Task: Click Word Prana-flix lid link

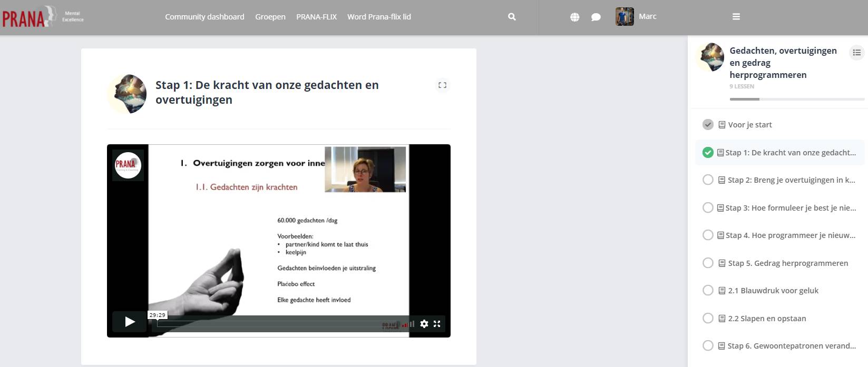Action: tap(379, 17)
